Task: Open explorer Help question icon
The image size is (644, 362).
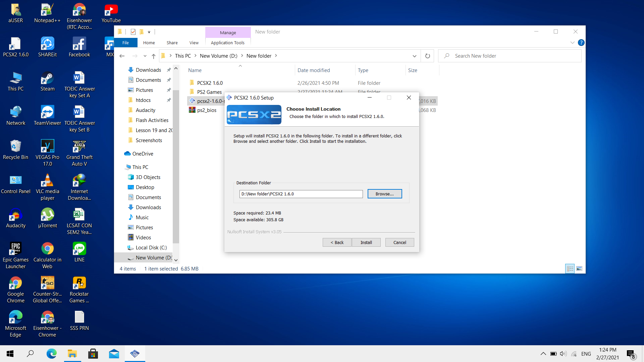Action: [581, 43]
